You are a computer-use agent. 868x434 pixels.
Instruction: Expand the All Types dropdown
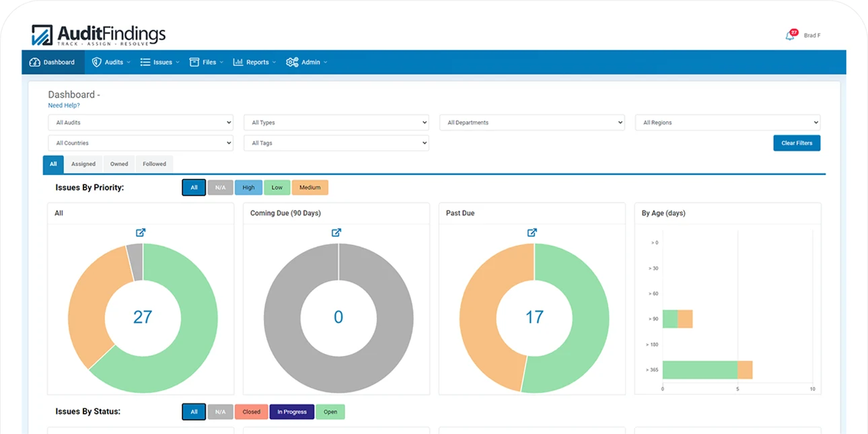coord(336,122)
